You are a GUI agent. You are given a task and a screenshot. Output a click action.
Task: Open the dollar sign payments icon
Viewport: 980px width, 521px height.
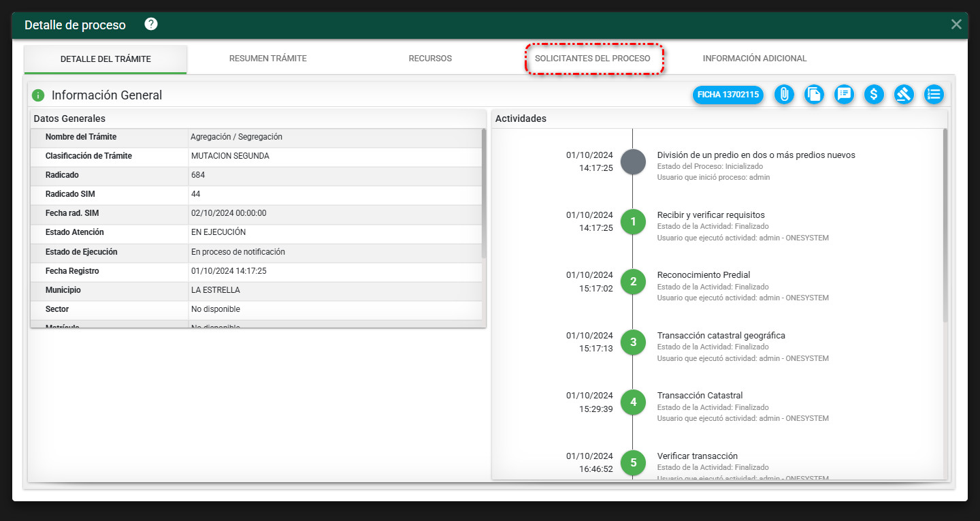pos(874,95)
